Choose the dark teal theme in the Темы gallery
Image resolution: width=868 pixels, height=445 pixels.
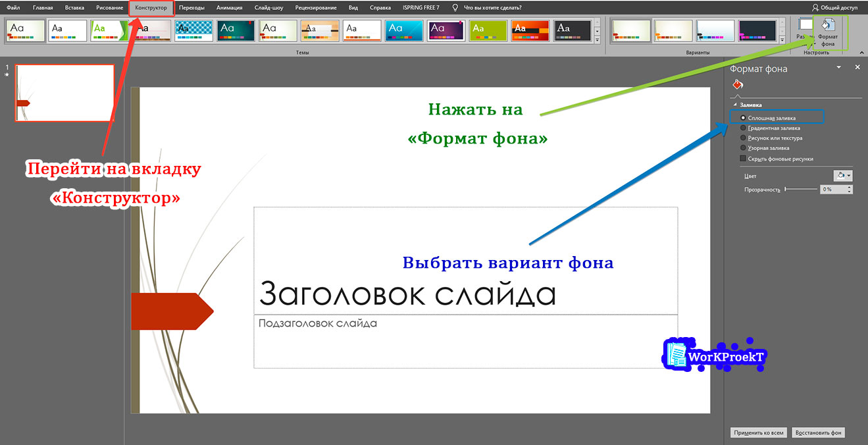click(235, 30)
